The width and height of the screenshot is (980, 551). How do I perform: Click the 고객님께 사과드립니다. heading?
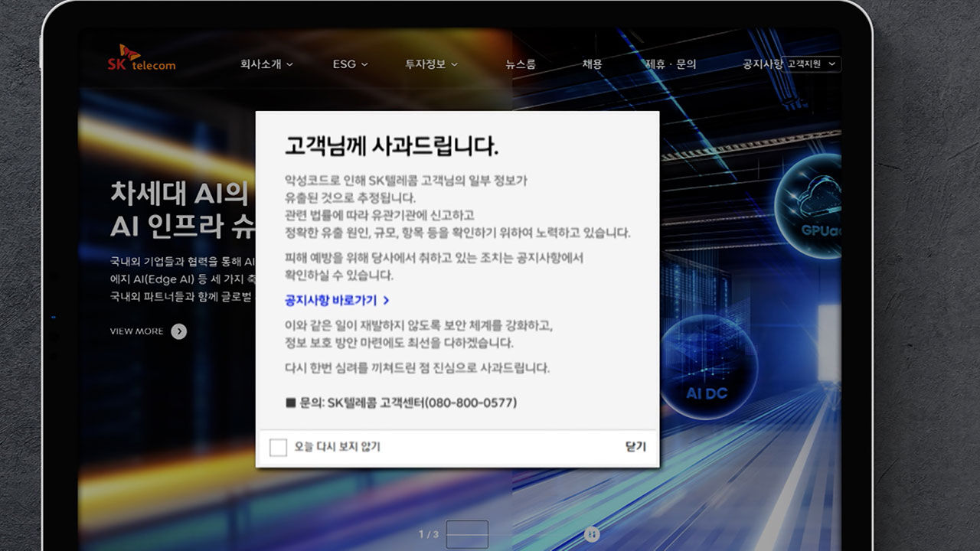391,145
